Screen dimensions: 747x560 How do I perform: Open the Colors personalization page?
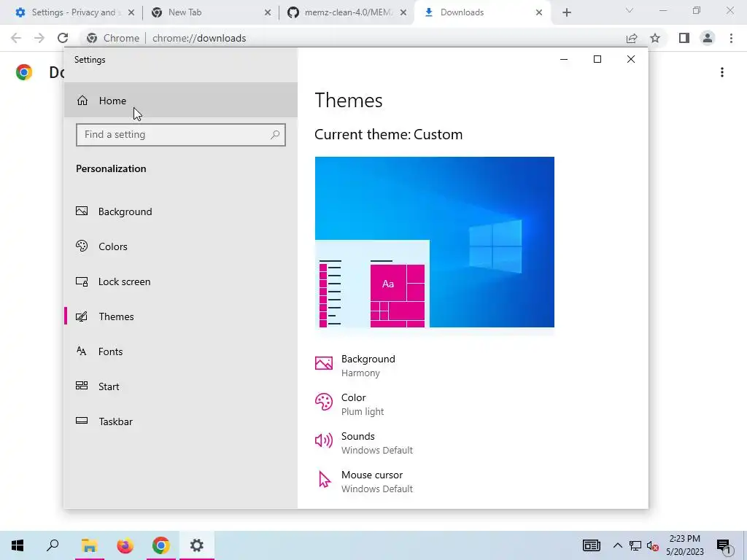[x=181, y=246]
